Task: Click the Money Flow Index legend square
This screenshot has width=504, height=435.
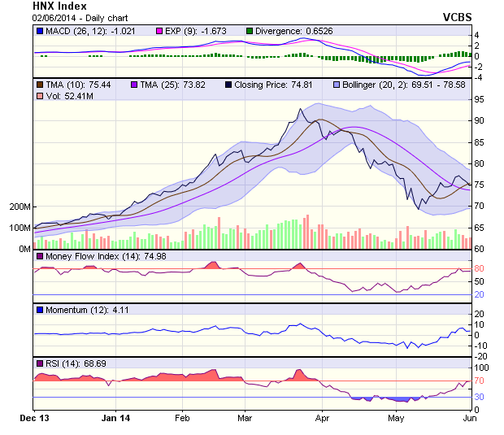Action: pyautogui.click(x=39, y=256)
